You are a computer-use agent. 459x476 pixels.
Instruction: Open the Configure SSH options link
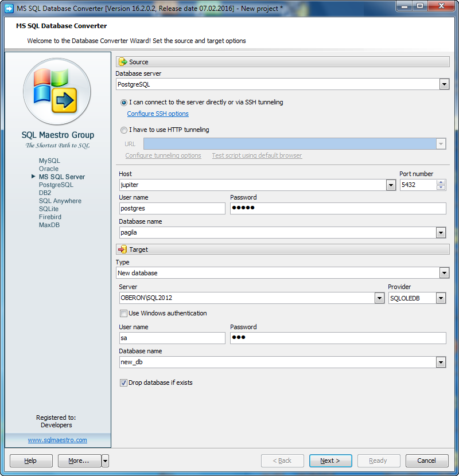[158, 114]
